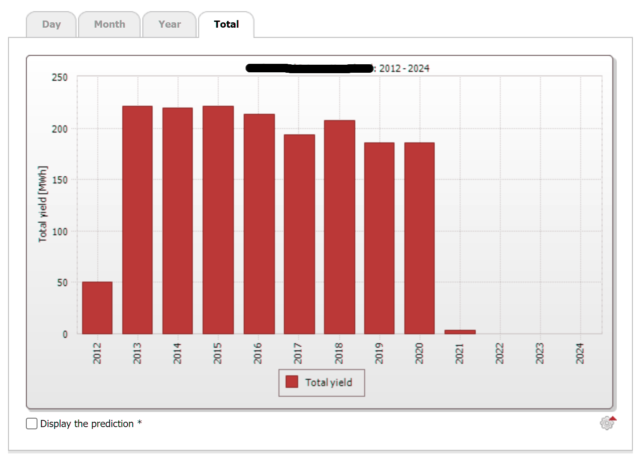The image size is (640, 457).
Task: Switch to the Day tab
Action: 51,24
